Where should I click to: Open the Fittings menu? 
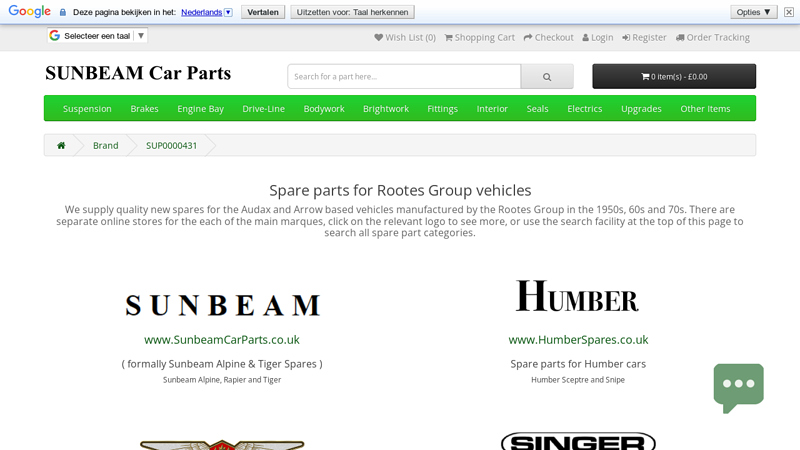(442, 109)
